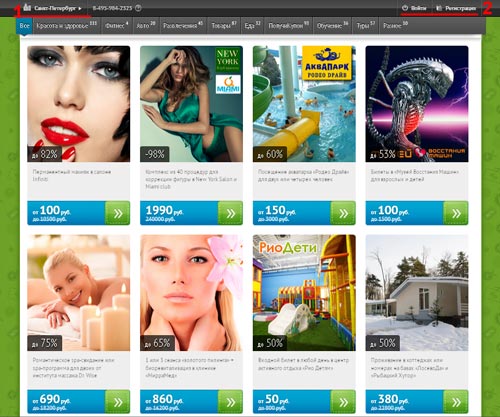
Task: Open the Alien robot museum deal image
Action: (x=417, y=104)
